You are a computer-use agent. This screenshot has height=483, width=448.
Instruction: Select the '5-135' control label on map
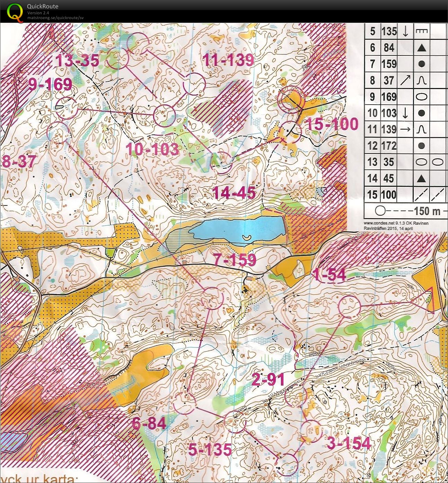coord(210,450)
